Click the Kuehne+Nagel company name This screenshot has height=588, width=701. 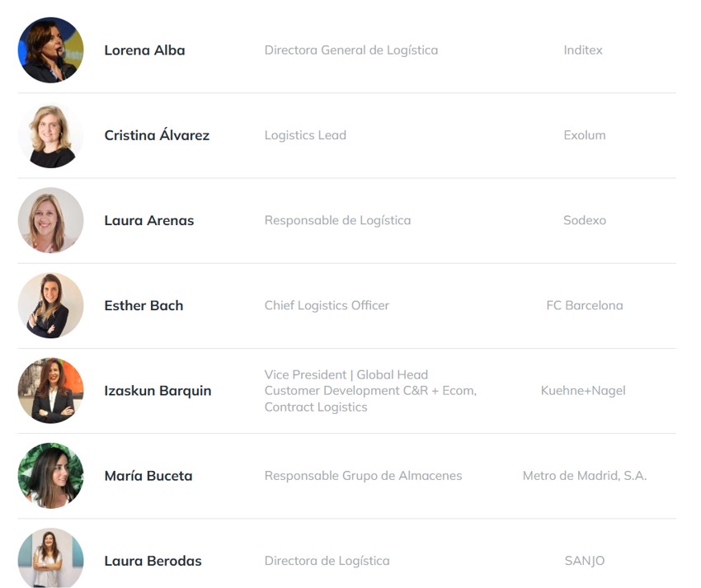point(583,390)
